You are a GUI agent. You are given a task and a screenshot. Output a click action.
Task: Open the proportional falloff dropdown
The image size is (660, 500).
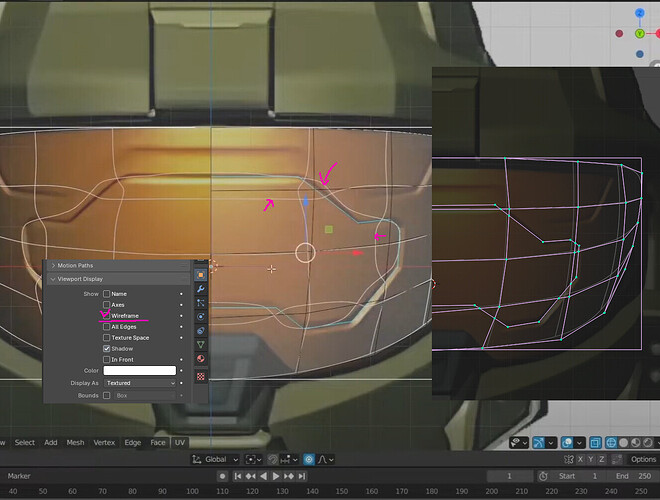click(x=326, y=459)
